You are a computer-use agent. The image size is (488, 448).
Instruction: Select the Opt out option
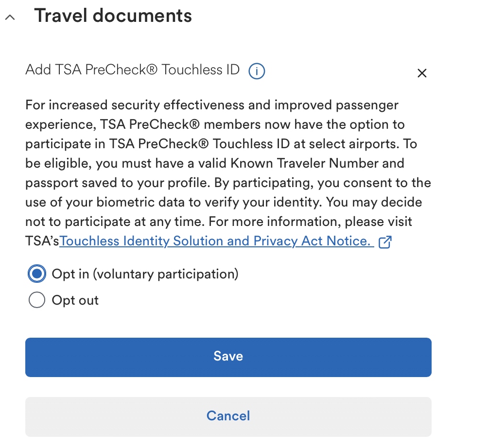point(37,300)
